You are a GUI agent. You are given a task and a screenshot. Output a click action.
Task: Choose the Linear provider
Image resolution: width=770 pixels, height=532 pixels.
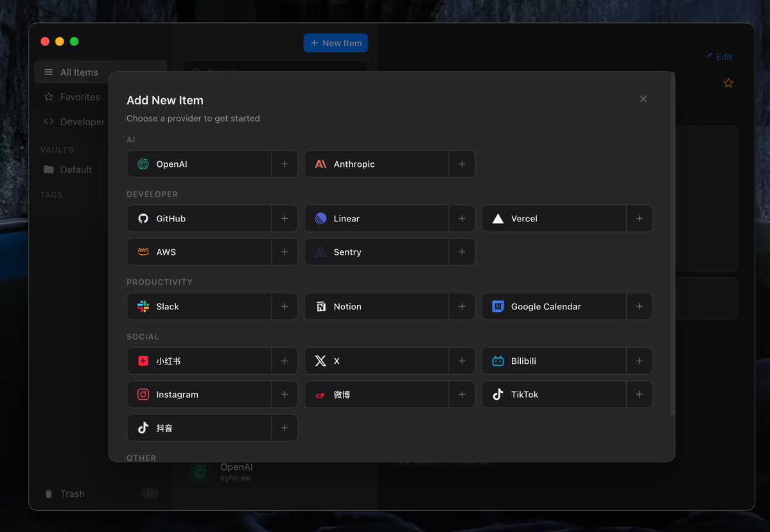point(377,218)
